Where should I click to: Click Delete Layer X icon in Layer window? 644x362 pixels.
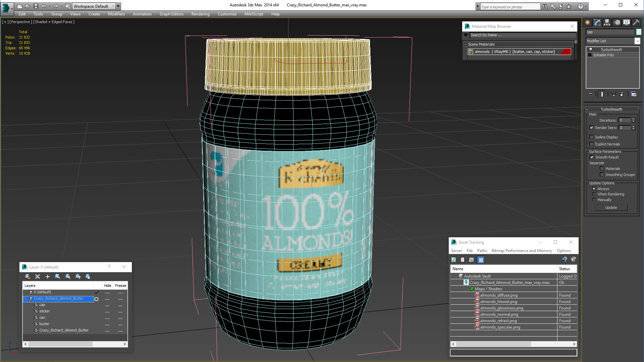coord(38,277)
